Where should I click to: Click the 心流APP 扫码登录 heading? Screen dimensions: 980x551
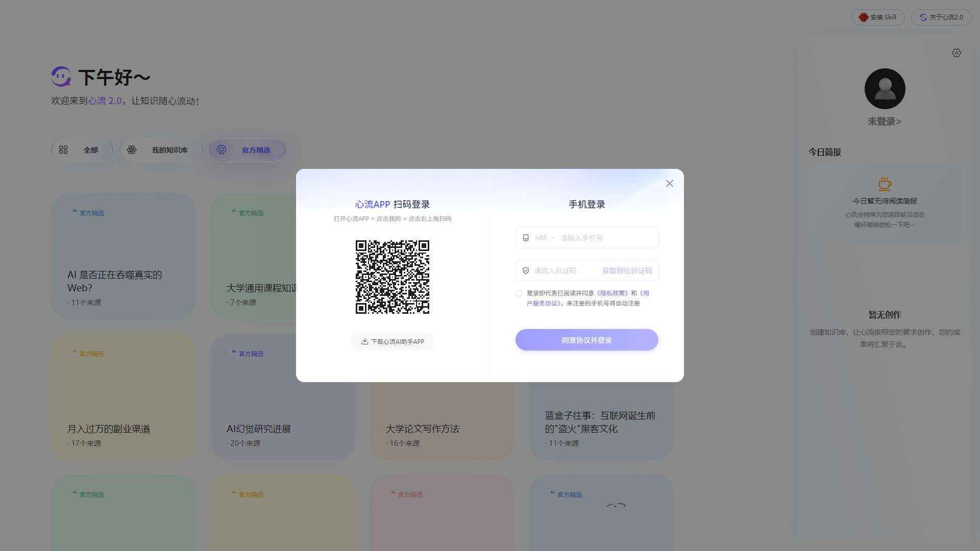(393, 204)
